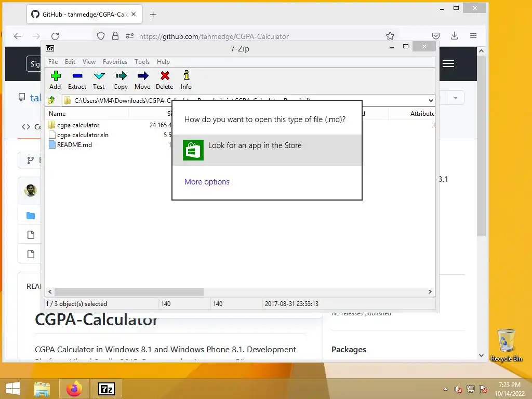Screen dimensions: 532x399
Task: Open Info from the 7-Zip toolbar
Action: coord(186,80)
